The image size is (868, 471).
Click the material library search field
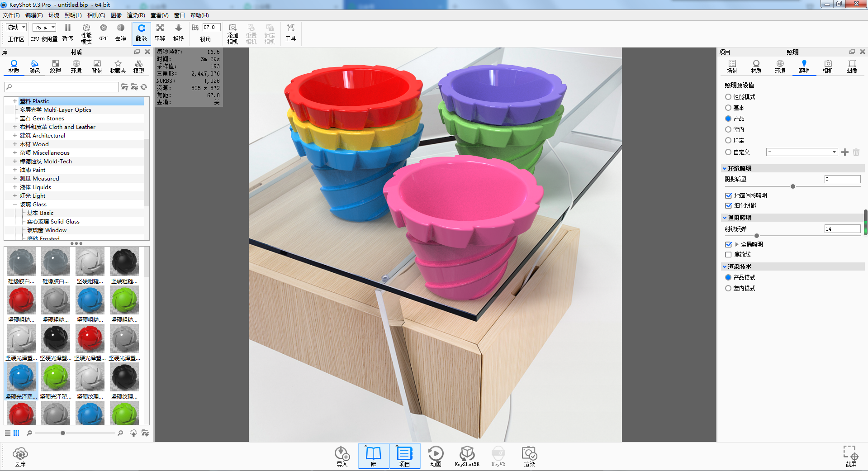(x=62, y=87)
